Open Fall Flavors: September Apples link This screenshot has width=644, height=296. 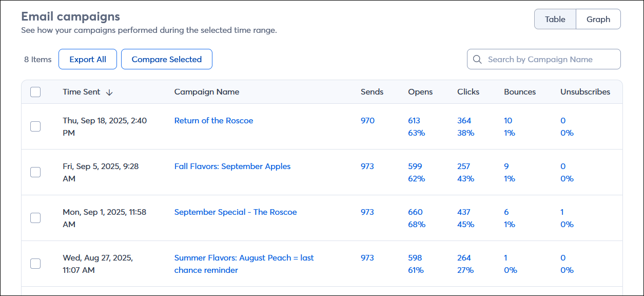click(232, 166)
